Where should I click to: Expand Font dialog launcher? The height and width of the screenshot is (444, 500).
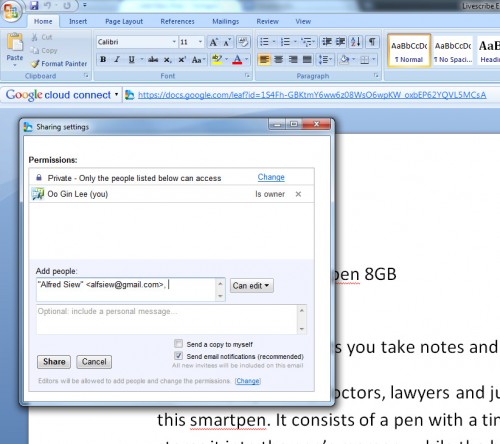(x=247, y=76)
